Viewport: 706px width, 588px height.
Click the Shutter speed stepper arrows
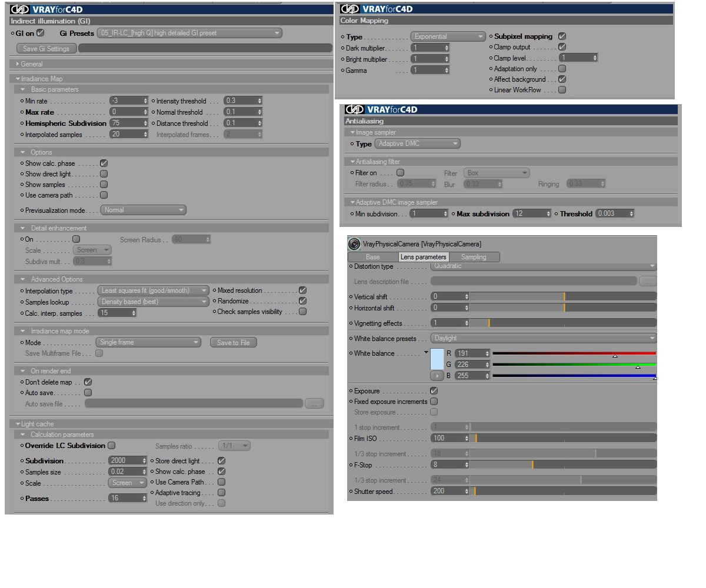[467, 491]
